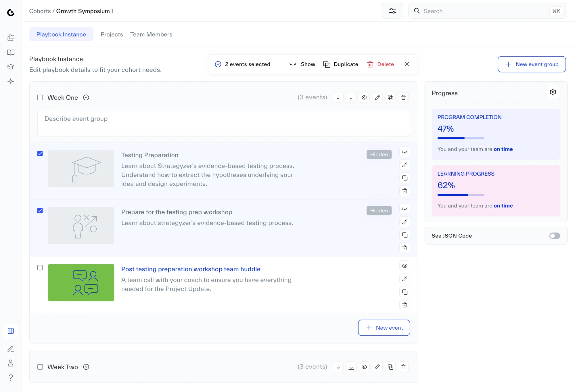Screen dimensions: 575x392
Task: Open the filter settings icon beside search
Action: (x=392, y=11)
